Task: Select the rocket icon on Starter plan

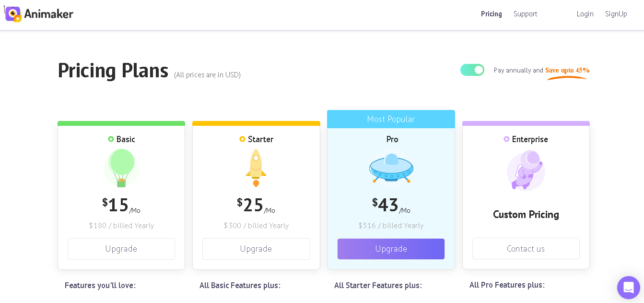Action: click(x=256, y=167)
